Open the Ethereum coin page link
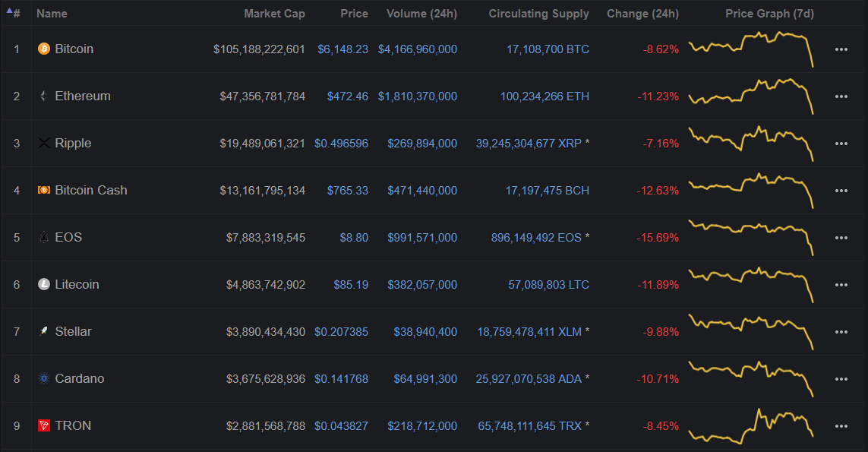This screenshot has width=868, height=452. [x=83, y=96]
